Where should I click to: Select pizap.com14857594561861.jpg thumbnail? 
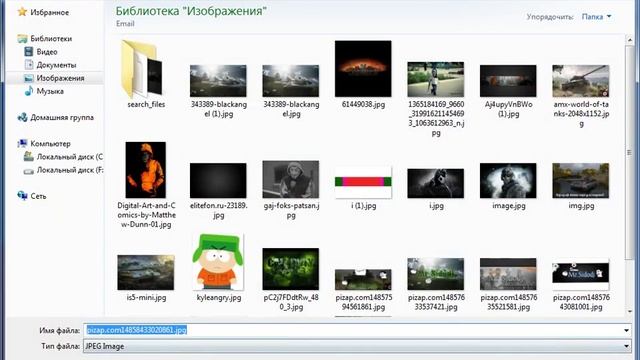pyautogui.click(x=363, y=279)
